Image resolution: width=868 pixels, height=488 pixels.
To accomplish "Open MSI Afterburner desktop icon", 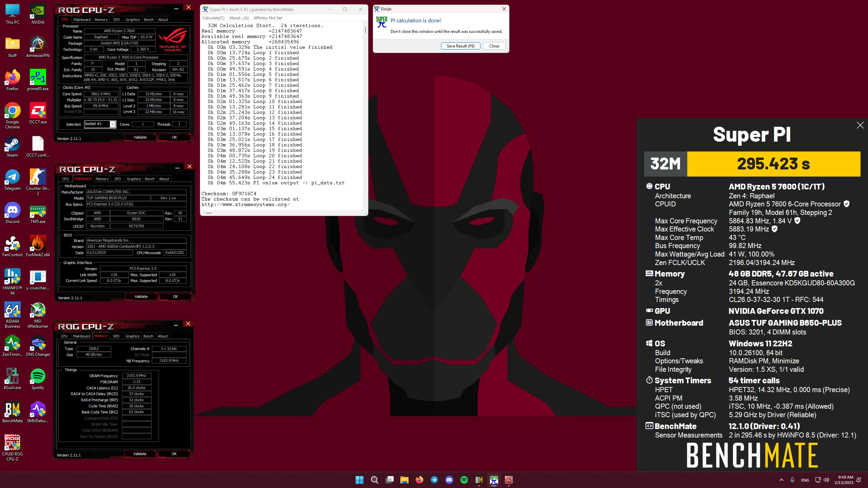I will coord(38,315).
